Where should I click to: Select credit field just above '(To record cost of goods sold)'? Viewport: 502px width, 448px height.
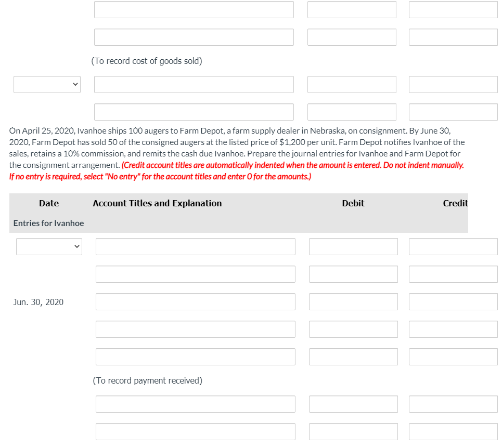[x=453, y=37]
